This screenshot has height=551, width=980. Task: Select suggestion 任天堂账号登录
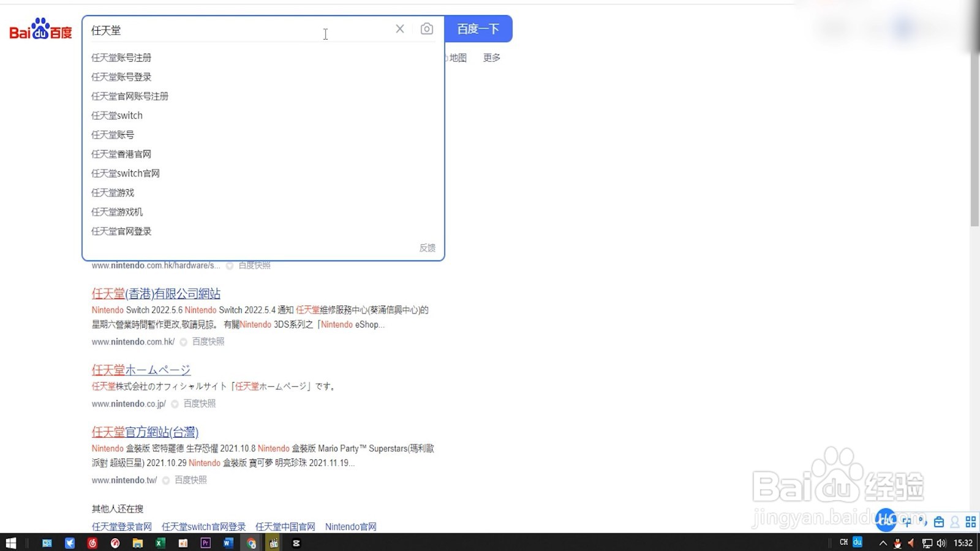coord(121,77)
